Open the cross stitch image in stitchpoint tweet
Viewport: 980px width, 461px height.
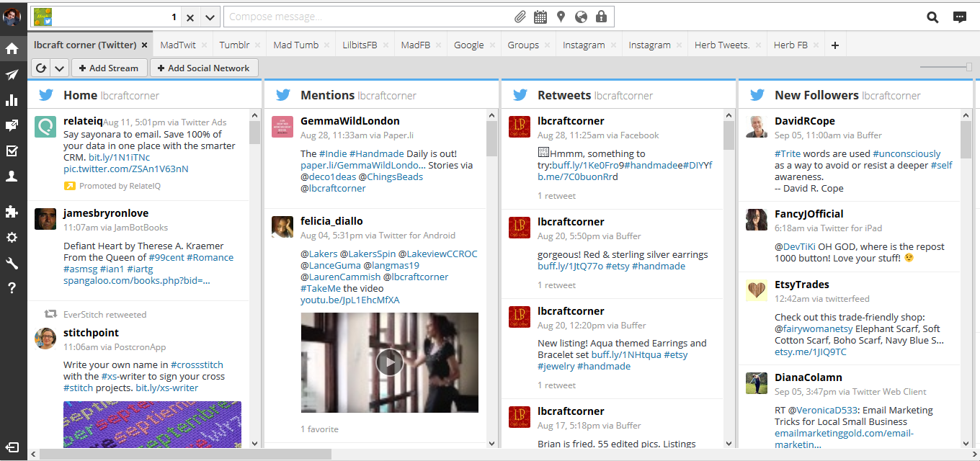(x=152, y=424)
